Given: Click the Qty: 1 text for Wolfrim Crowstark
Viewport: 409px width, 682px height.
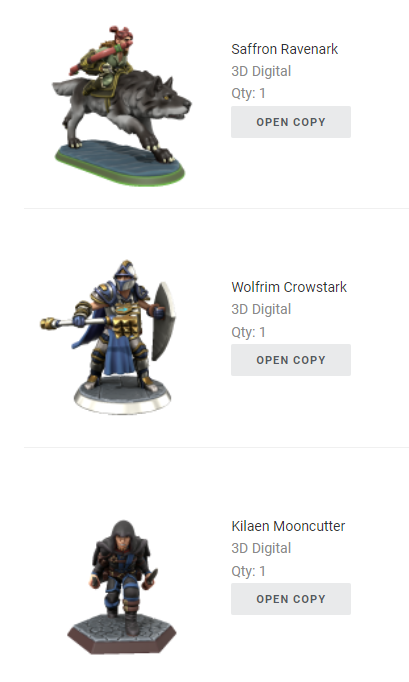Looking at the screenshot, I should coord(248,332).
